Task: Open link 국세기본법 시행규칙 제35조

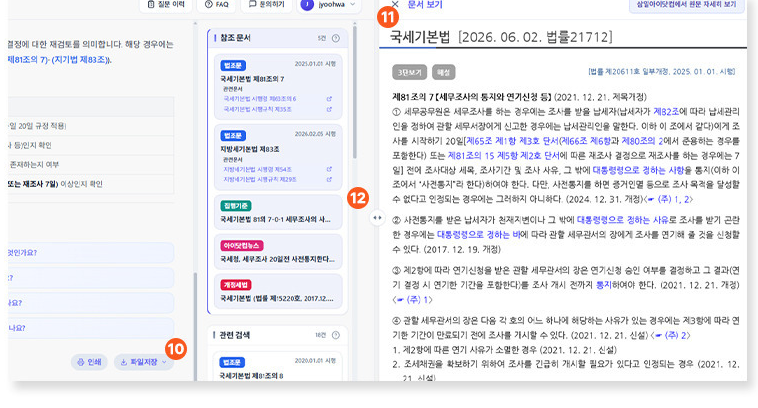Action: (x=257, y=109)
